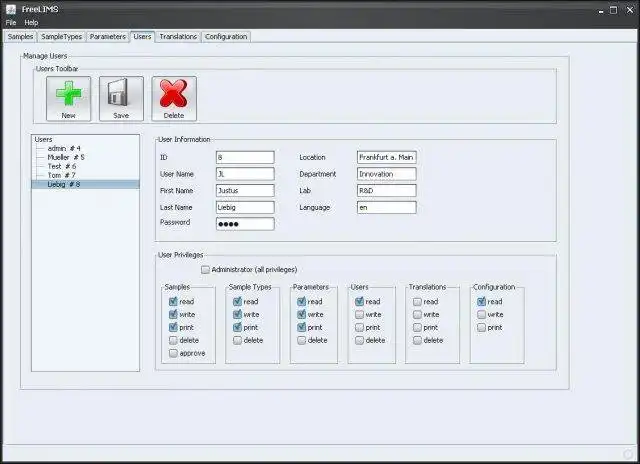Enable Users delete privilege checkbox

(x=360, y=340)
